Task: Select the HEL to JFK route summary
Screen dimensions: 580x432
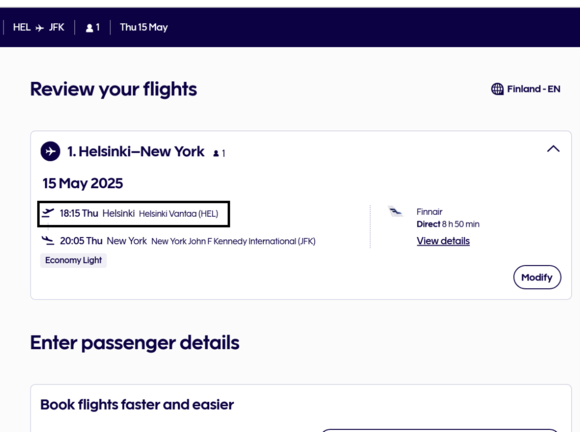Action: pyautogui.click(x=38, y=27)
